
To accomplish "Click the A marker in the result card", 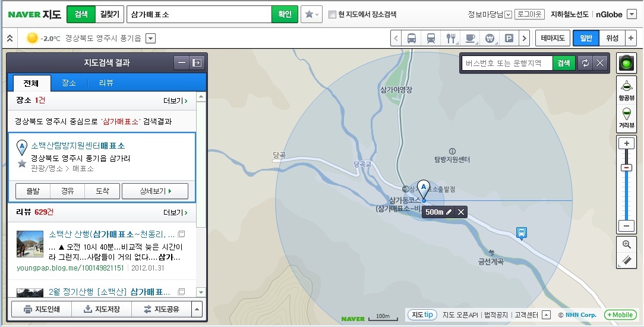I will tap(22, 147).
